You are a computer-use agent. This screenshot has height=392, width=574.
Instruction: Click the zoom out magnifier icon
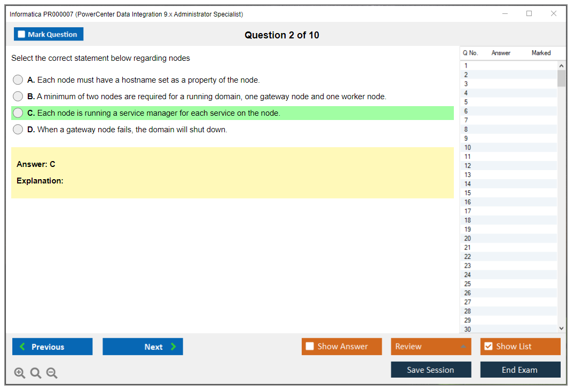[x=52, y=373]
